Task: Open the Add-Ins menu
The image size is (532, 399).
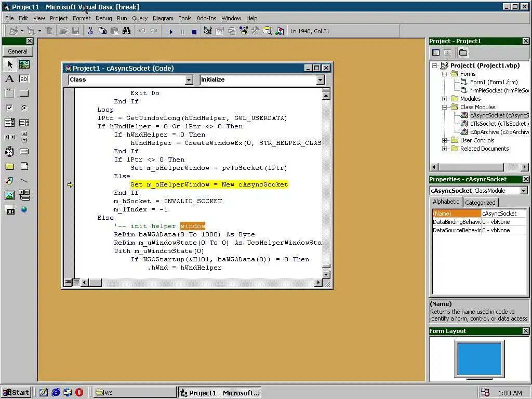Action: coord(206,18)
